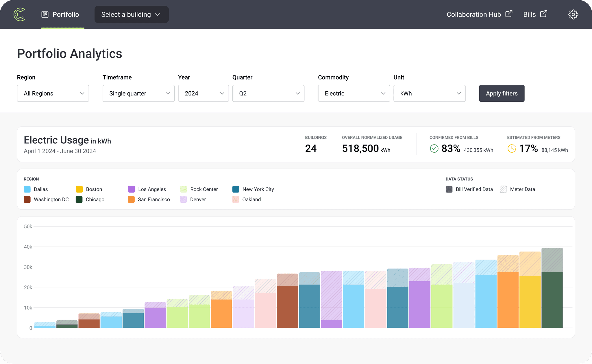Viewport: 592px width, 364px height.
Task: Open the All Regions dropdown
Action: click(x=53, y=93)
